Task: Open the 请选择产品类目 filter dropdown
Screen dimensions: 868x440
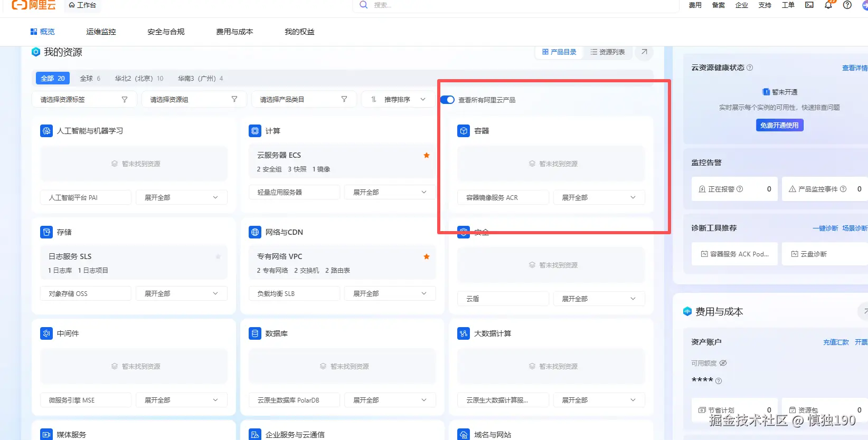Action: (x=304, y=99)
